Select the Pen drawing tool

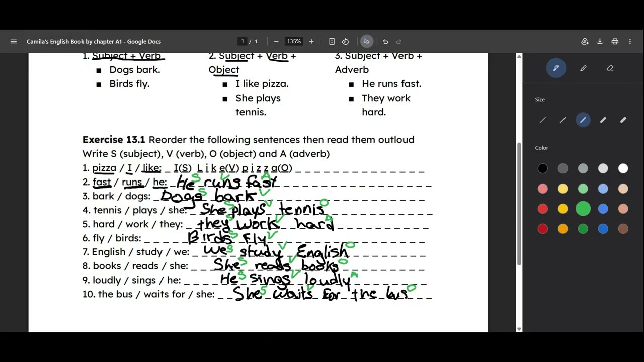(556, 68)
